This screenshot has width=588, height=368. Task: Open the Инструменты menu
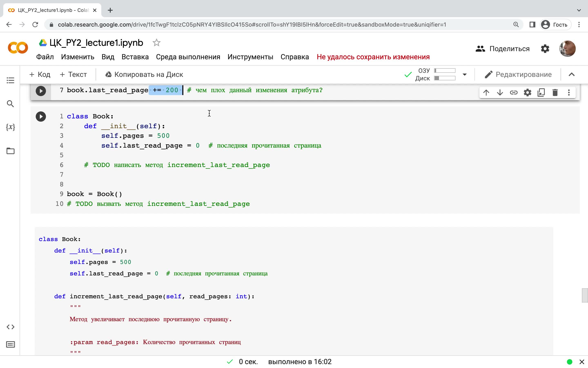click(x=250, y=57)
